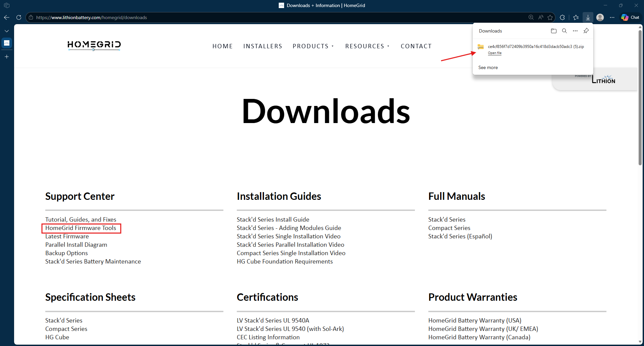This screenshot has width=644, height=346.
Task: Open HomeGrid Battery Warranty (Canada)
Action: (479, 337)
